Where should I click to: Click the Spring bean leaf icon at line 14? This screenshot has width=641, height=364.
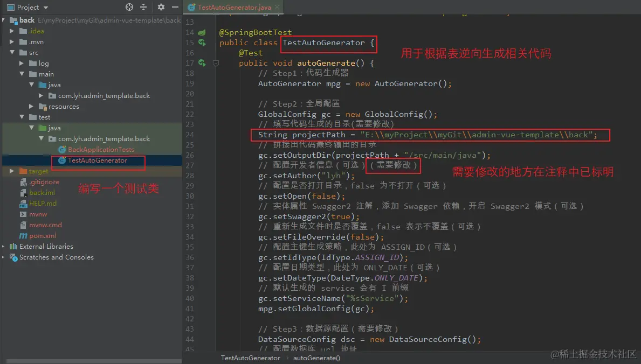pos(202,32)
